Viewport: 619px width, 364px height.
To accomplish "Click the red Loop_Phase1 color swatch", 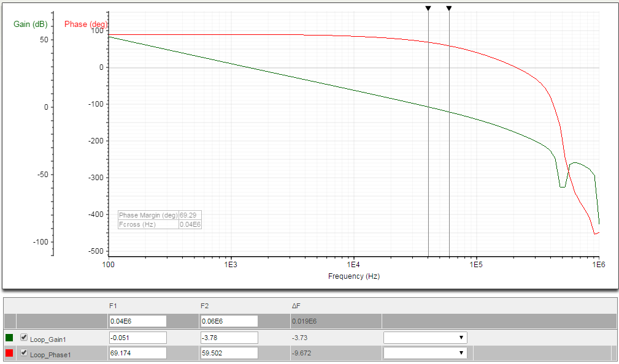I will pos(8,352).
